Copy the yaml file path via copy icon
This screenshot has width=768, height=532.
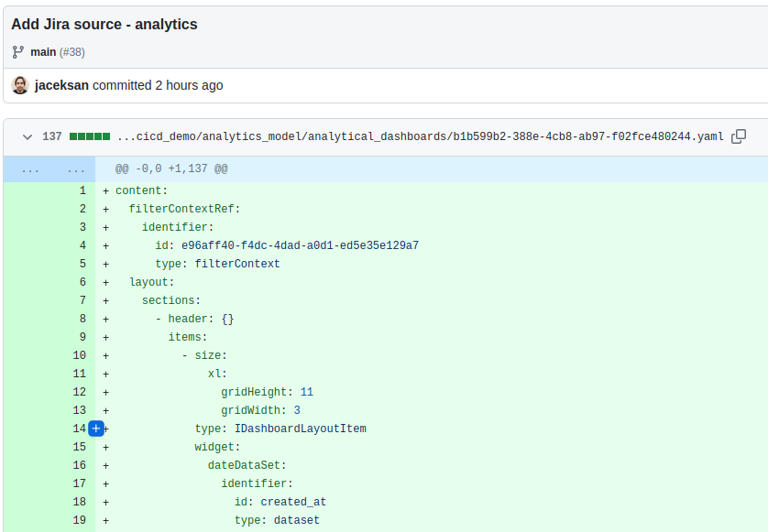(739, 136)
